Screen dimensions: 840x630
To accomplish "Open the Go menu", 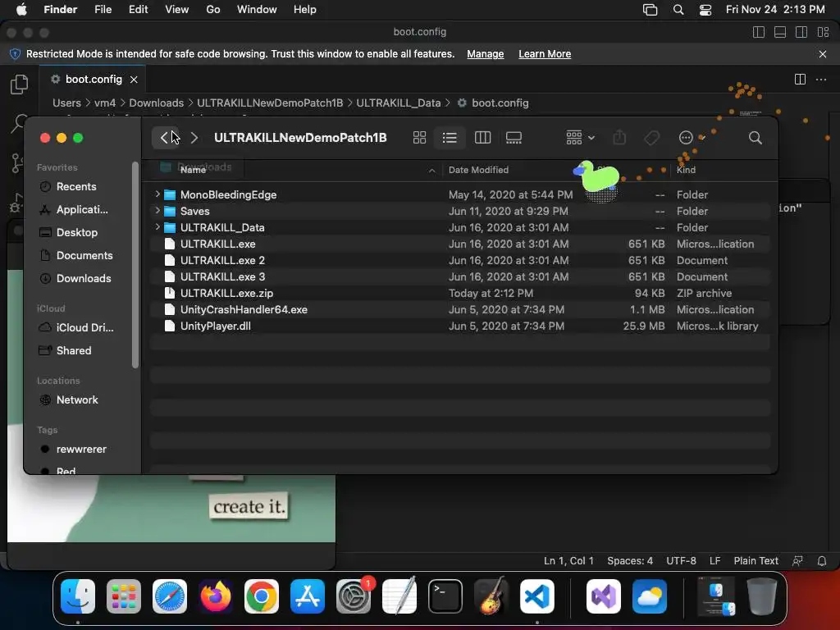I will 213,10.
